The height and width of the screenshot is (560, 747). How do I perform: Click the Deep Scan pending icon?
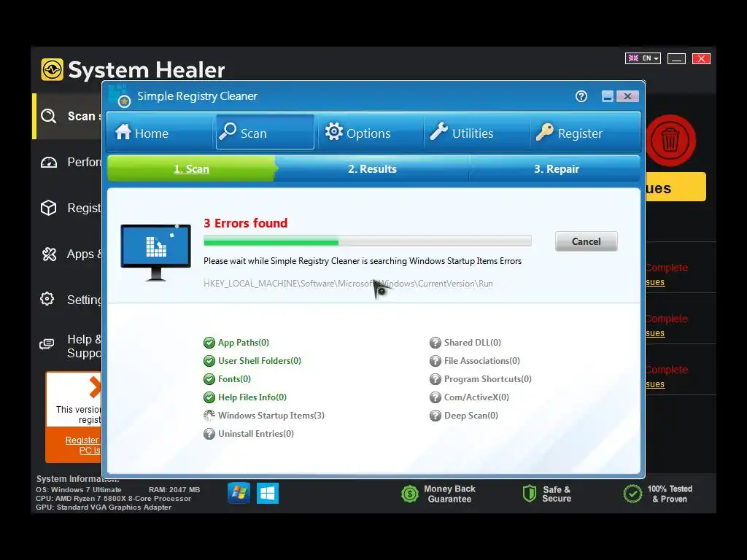click(435, 416)
